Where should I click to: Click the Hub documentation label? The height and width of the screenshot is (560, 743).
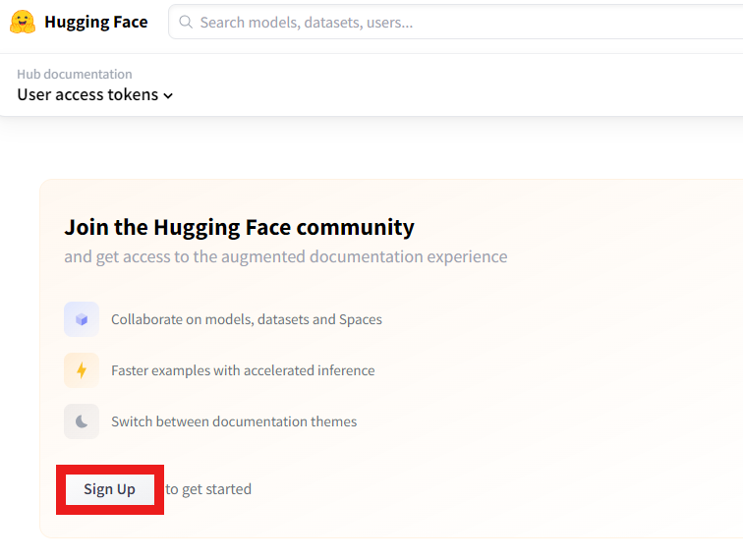(75, 74)
